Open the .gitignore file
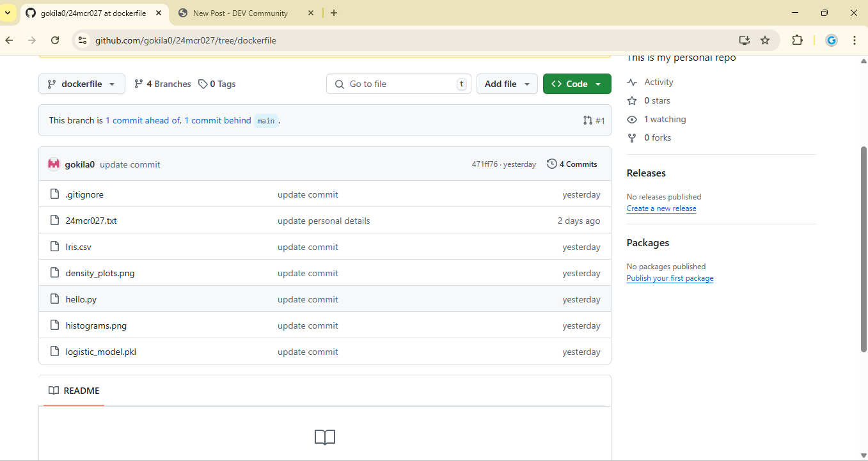868x461 pixels. click(x=84, y=194)
